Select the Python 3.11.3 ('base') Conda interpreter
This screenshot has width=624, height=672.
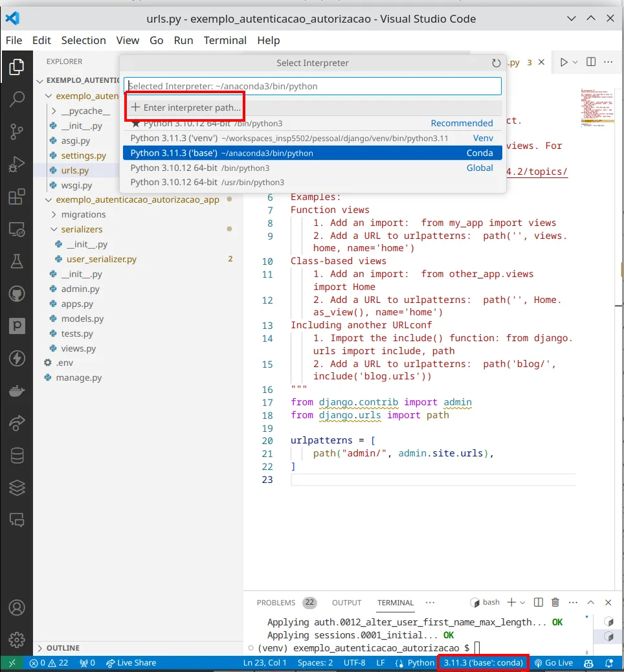(x=313, y=153)
